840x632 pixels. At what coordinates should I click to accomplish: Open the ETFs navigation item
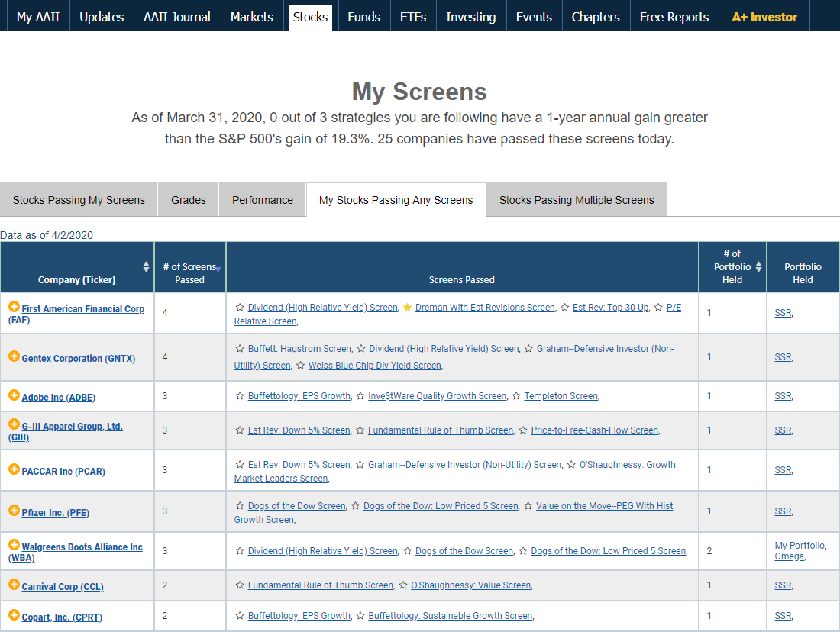[x=413, y=17]
